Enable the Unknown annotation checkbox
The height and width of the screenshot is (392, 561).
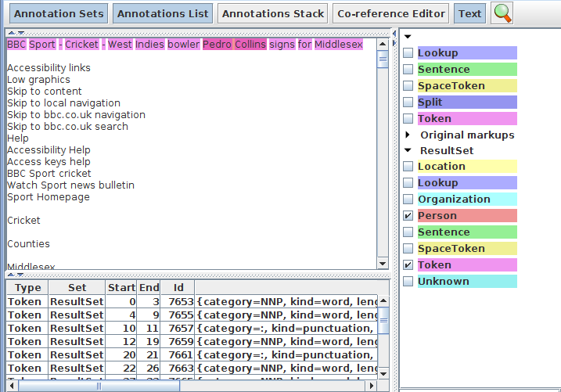pyautogui.click(x=408, y=282)
